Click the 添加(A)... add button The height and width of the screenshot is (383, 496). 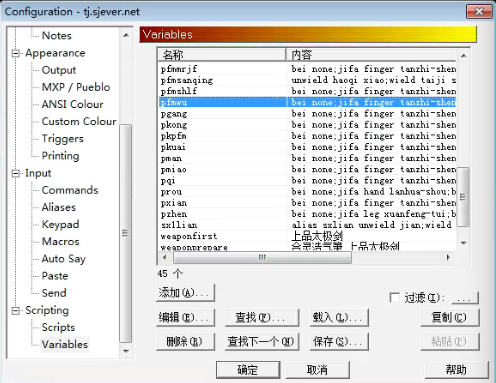(185, 293)
